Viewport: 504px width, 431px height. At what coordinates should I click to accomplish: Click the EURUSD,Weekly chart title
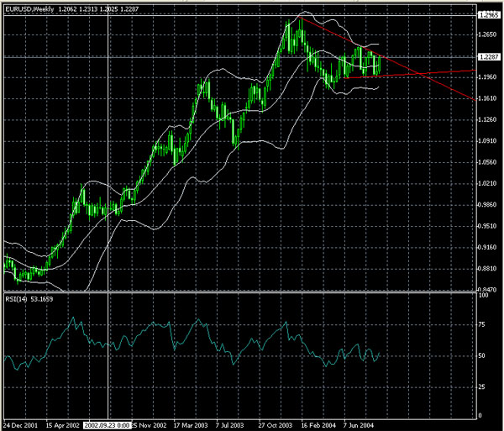(x=29, y=9)
